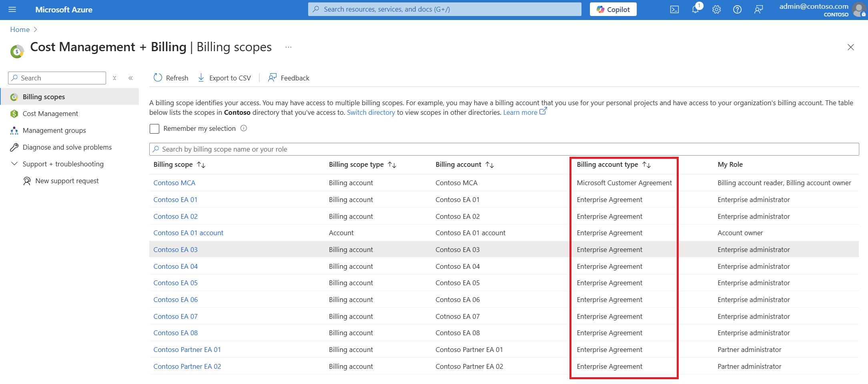Sort by Billing account type column
This screenshot has width=868, height=384.
[x=646, y=165]
